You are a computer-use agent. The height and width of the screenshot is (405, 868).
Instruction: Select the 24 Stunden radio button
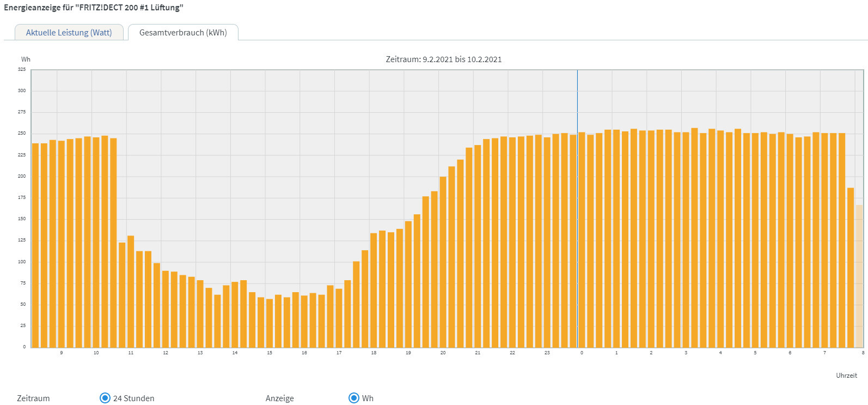[105, 398]
